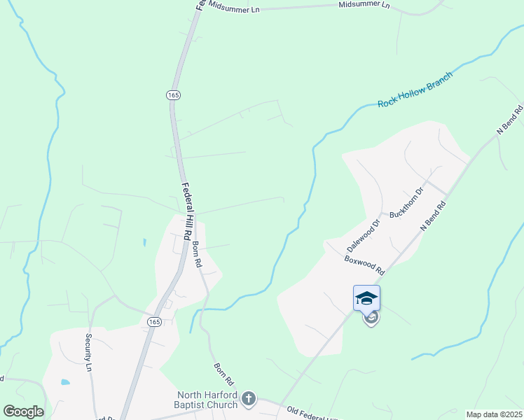
Task: Select the North Harford Baptist Church label
Action: point(206,400)
